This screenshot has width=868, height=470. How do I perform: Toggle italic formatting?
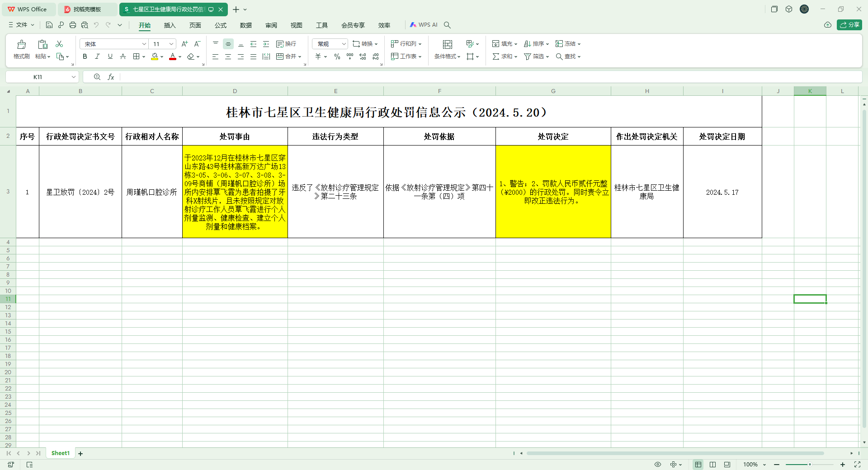(x=97, y=56)
